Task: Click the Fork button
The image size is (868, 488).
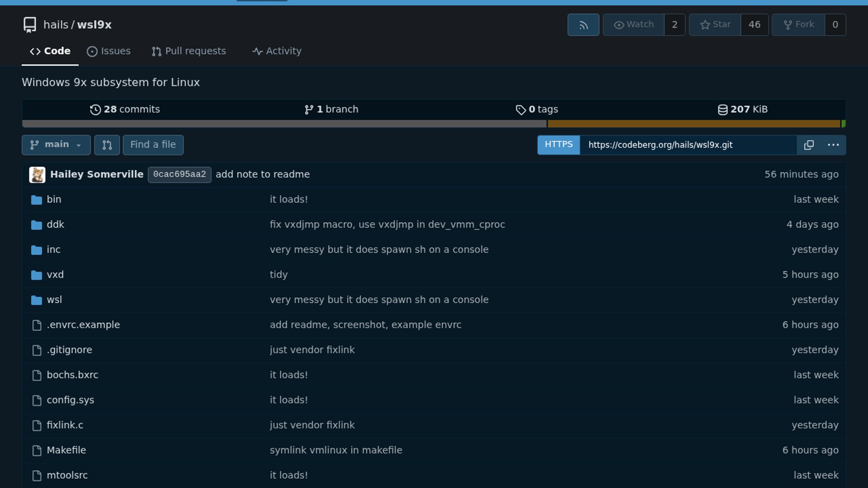Action: 798,25
